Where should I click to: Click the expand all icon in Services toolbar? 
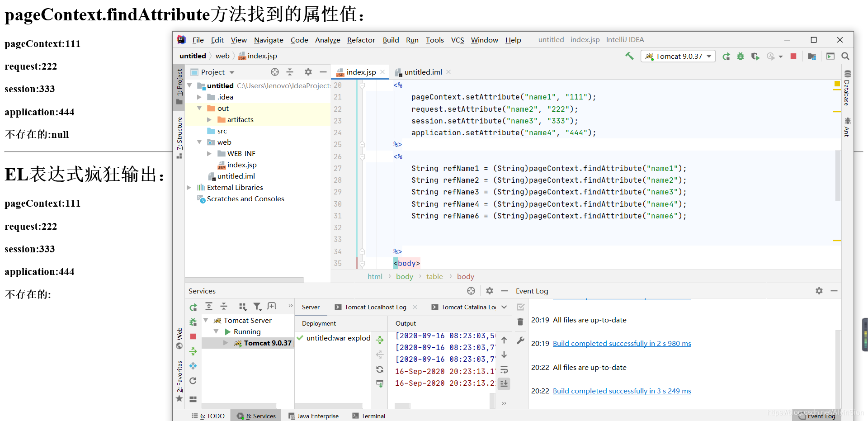[209, 306]
